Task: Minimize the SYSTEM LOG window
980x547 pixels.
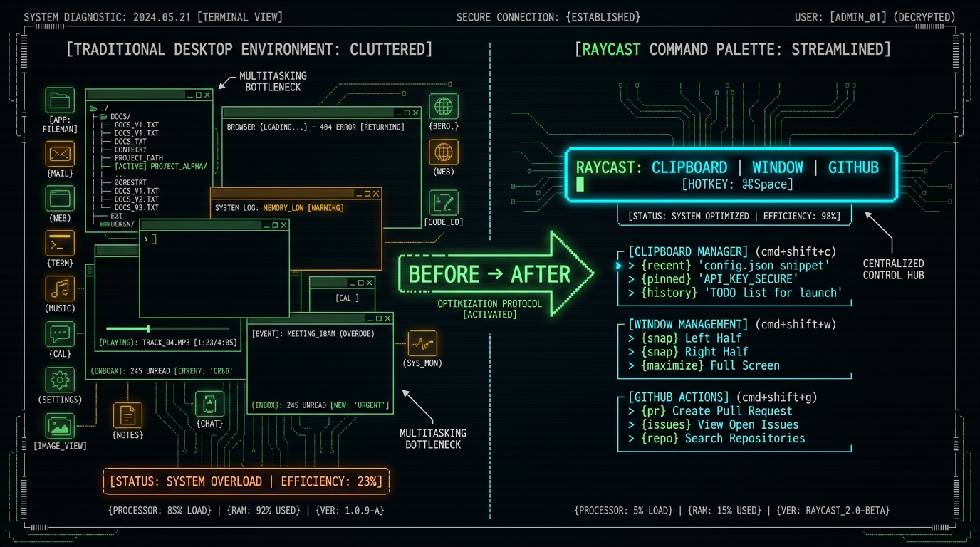Action: 359,194
